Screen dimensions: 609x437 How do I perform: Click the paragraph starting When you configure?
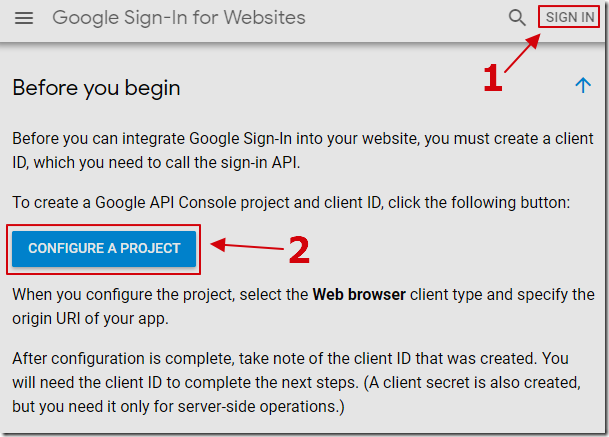pos(303,306)
